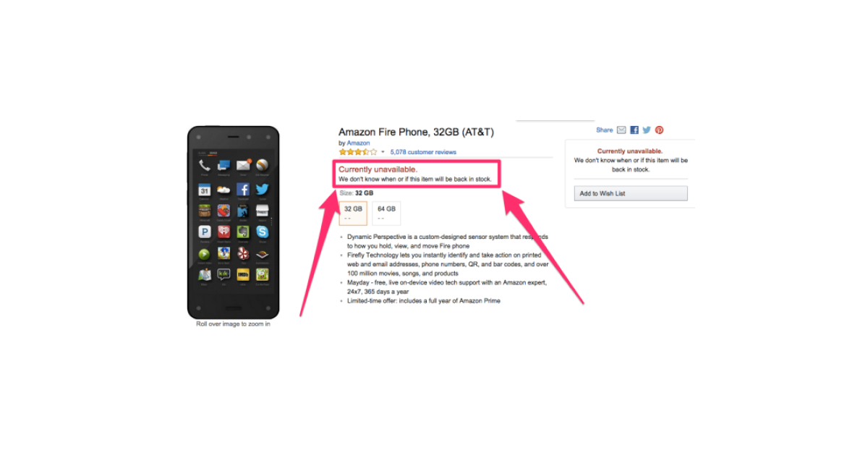The width and height of the screenshot is (868, 456).
Task: Click the Fire Phone product image
Action: [233, 222]
